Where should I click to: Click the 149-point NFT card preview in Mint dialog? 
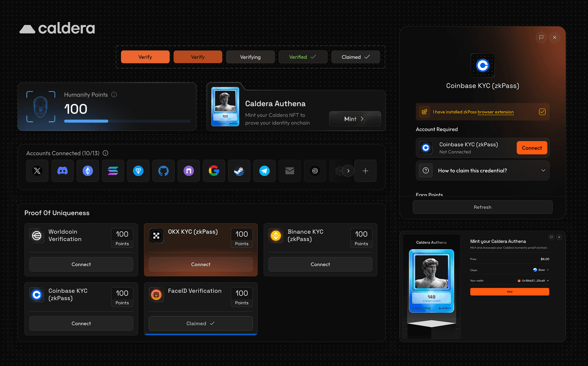point(431,281)
